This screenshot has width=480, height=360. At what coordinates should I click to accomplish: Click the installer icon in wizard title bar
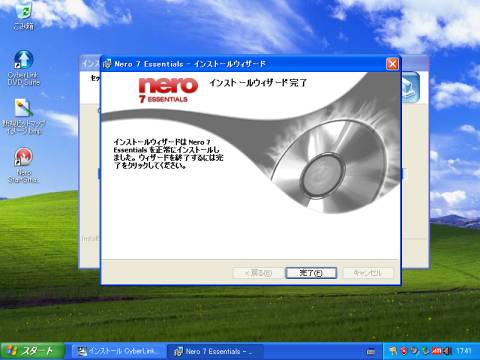tap(107, 64)
